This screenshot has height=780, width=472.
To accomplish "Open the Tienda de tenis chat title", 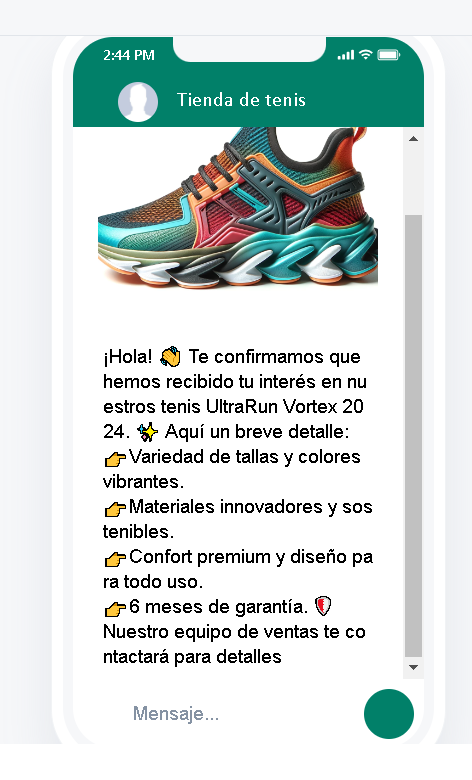I will click(x=242, y=100).
